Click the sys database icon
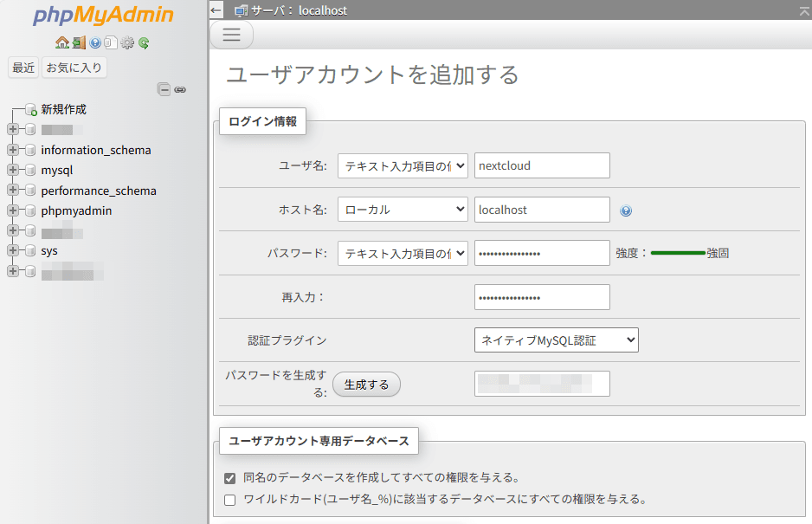Screen dimensions: 812x524 30,251
